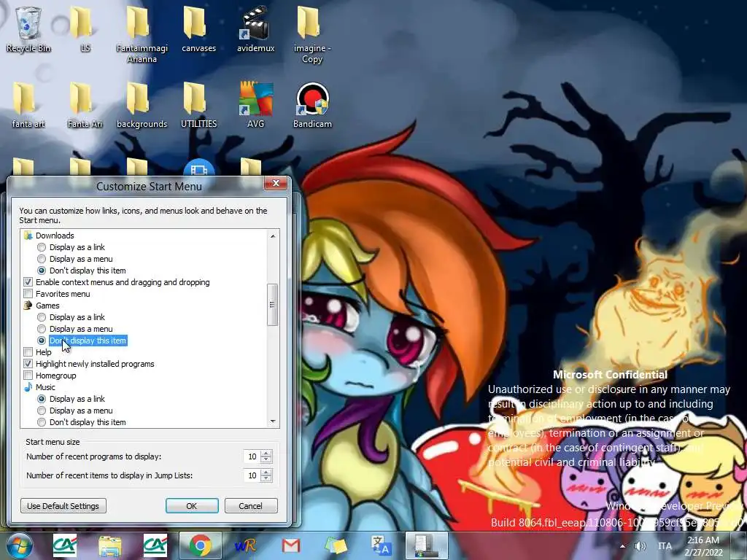747x560 pixels.
Task: Launch the avidemux shortcut
Action: pos(256,29)
